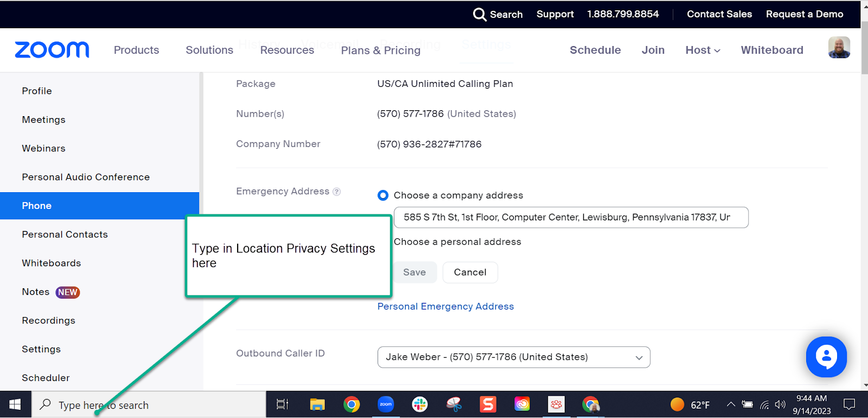Open the Host dropdown menu

point(703,50)
